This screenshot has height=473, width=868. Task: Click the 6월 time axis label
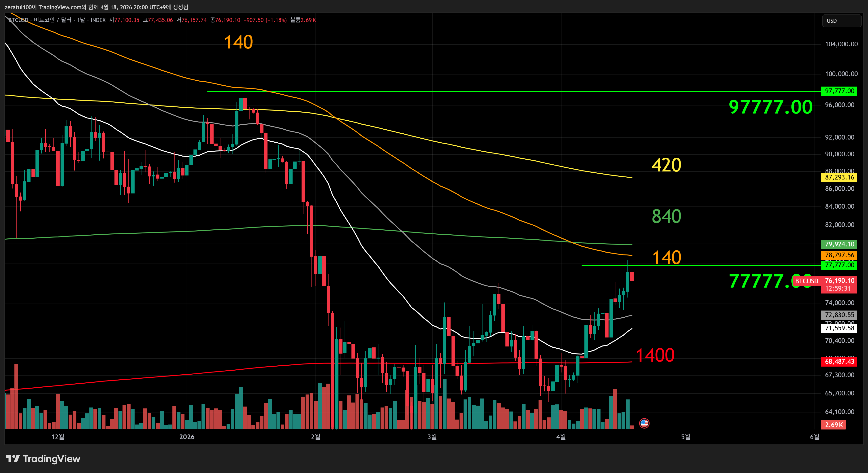pos(814,437)
